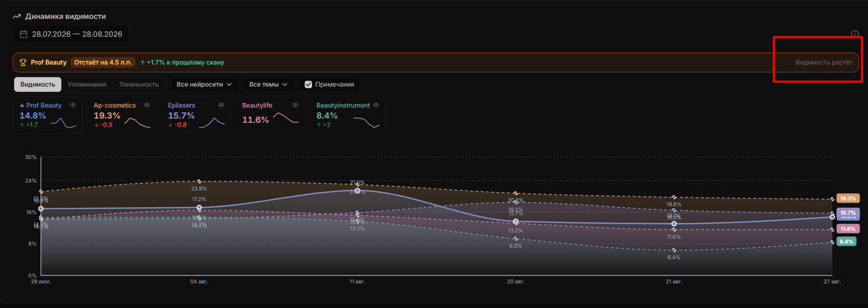Click the green up arrow near +1.7%
Screen dimensions: 868x308
tap(143, 62)
